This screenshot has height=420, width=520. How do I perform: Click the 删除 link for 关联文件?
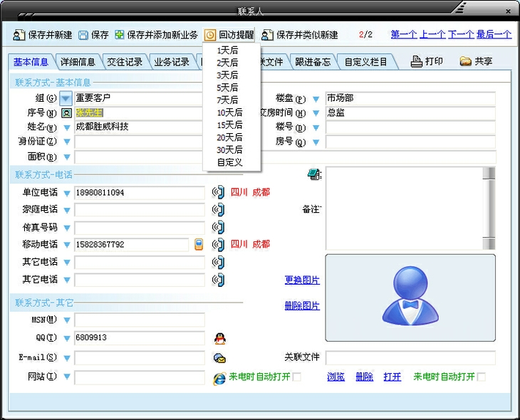364,377
